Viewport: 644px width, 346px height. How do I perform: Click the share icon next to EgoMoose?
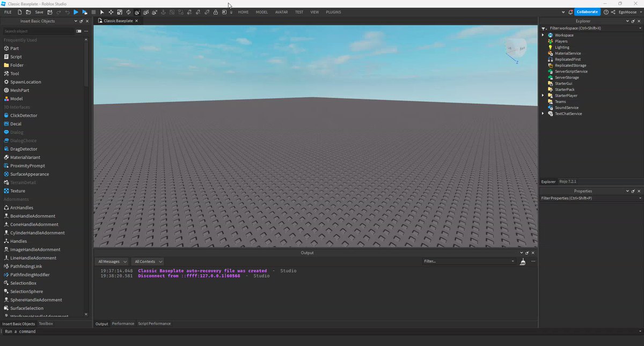tap(613, 12)
